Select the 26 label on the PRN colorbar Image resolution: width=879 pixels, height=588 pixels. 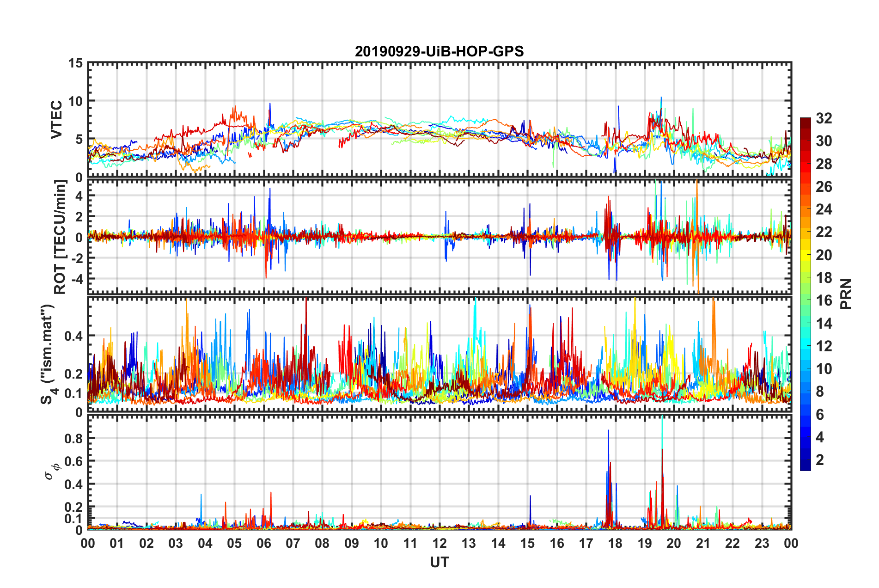tap(824, 187)
